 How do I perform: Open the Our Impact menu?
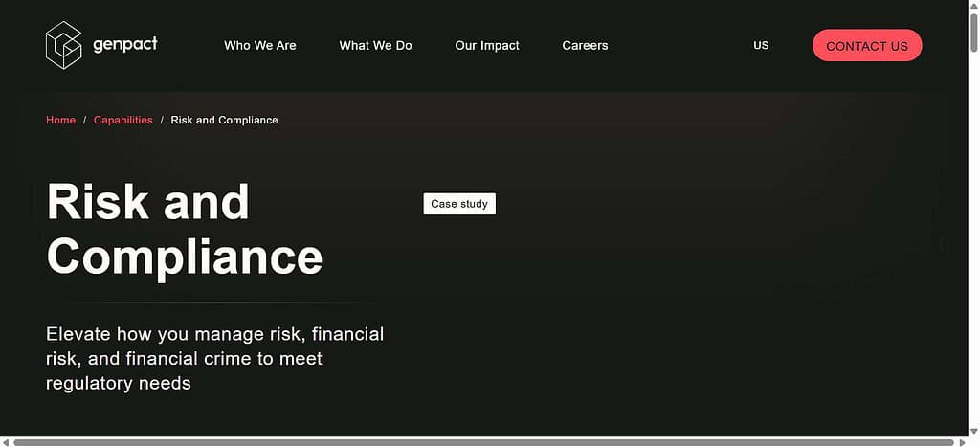coord(487,46)
